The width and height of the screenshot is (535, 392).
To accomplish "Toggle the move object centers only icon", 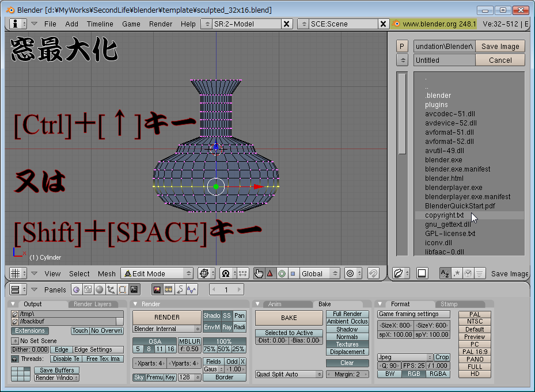I will 242,273.
